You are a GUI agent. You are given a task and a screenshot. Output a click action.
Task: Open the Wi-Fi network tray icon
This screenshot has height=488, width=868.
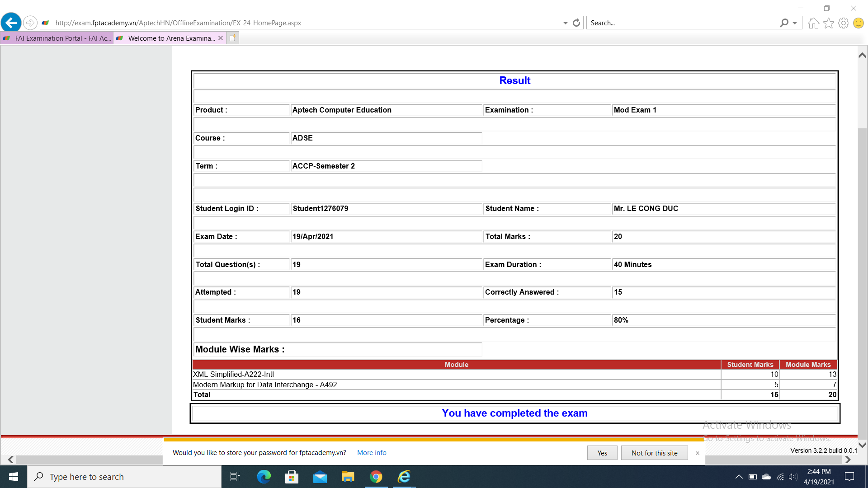(780, 477)
